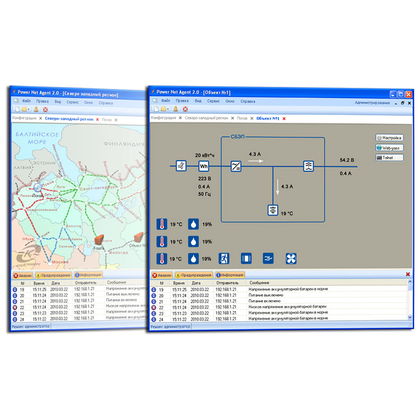Close the Объект №1 tab with red X
The width and height of the screenshot is (420, 420).
[284, 119]
